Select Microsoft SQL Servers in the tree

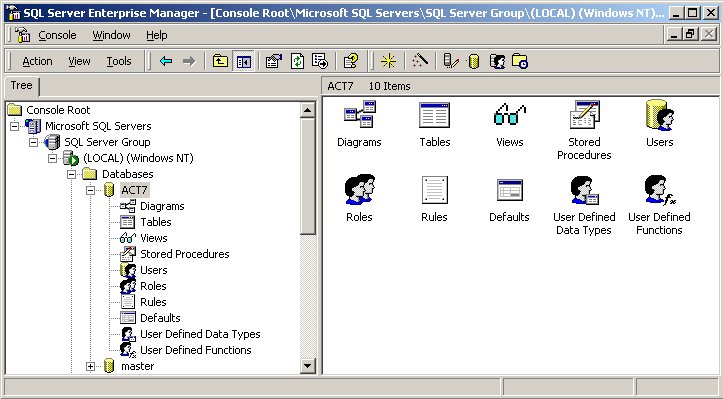pos(98,126)
